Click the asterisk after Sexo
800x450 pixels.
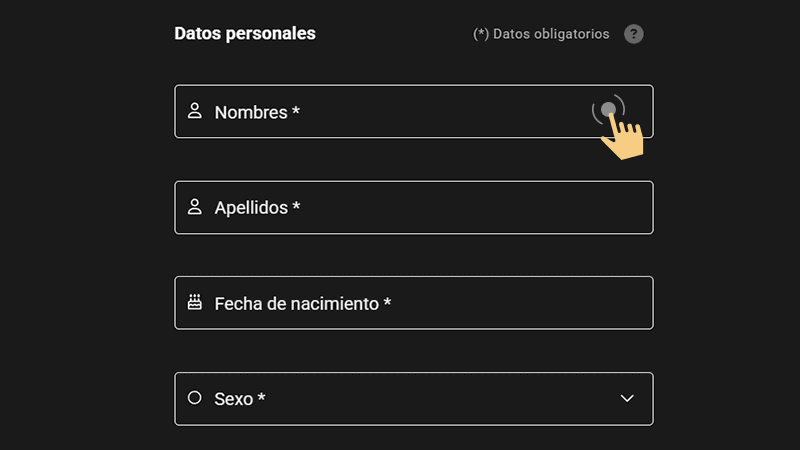[261, 397]
